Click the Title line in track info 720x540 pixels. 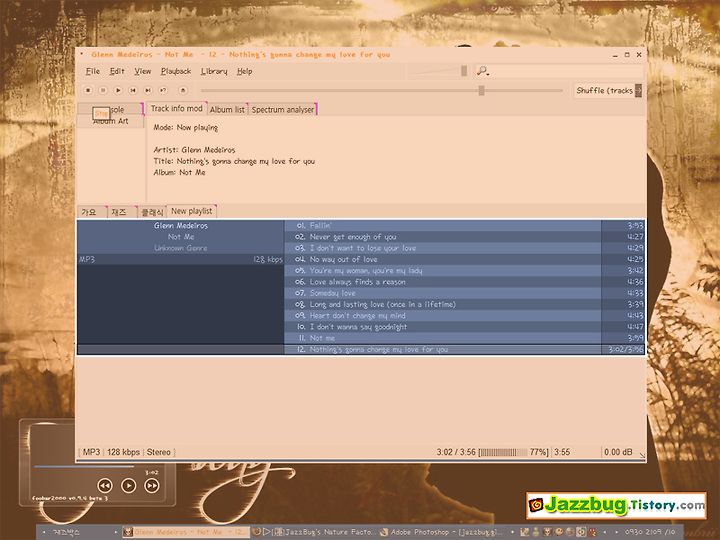pyautogui.click(x=234, y=161)
